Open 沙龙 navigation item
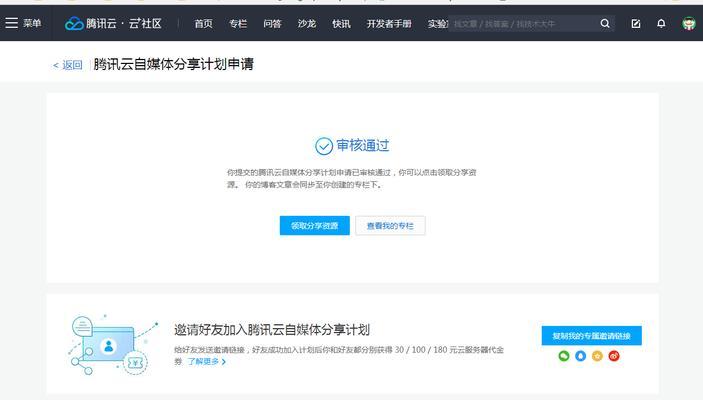Screen dimensions: 703x400 coord(307,24)
